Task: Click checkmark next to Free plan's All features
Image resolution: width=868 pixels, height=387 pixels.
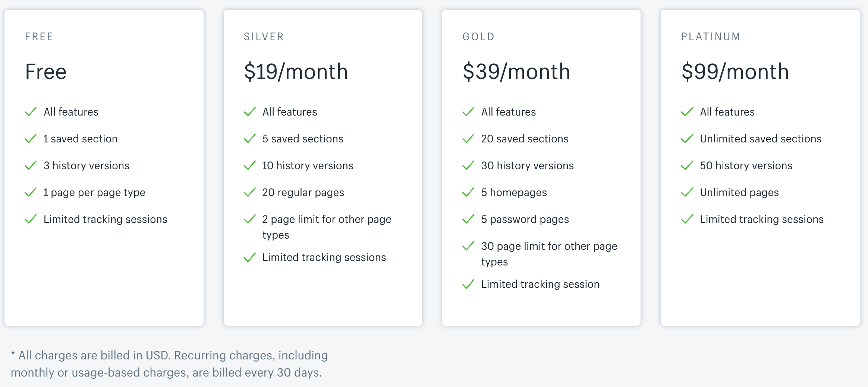Action: coord(31,111)
